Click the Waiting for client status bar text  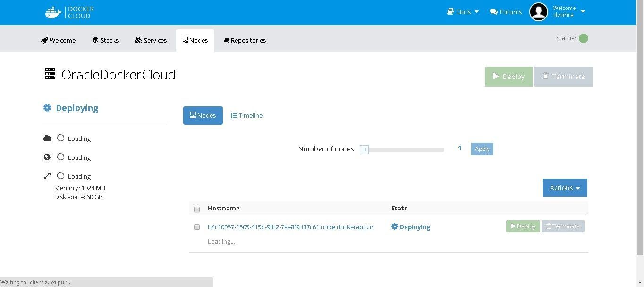36,282
